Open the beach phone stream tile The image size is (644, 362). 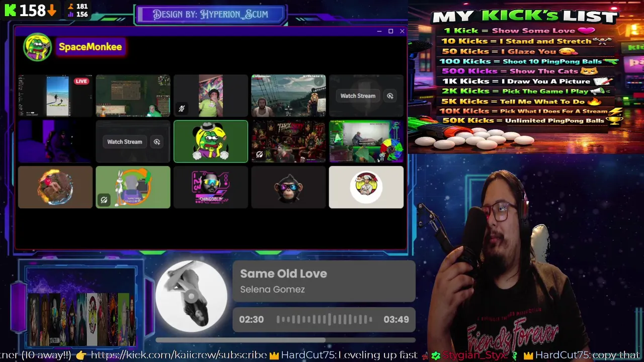coord(55,96)
